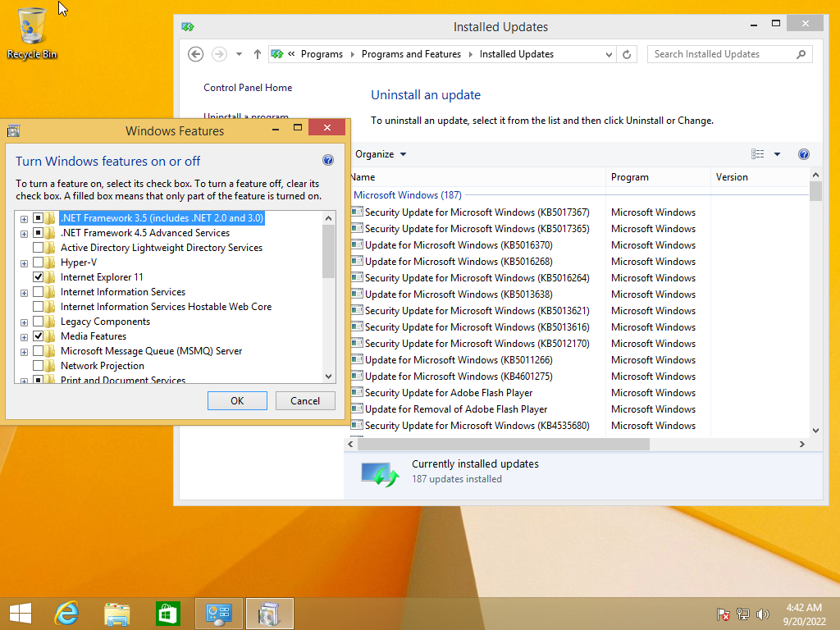Sort by the Version column header
This screenshot has height=630, width=840.
click(760, 177)
